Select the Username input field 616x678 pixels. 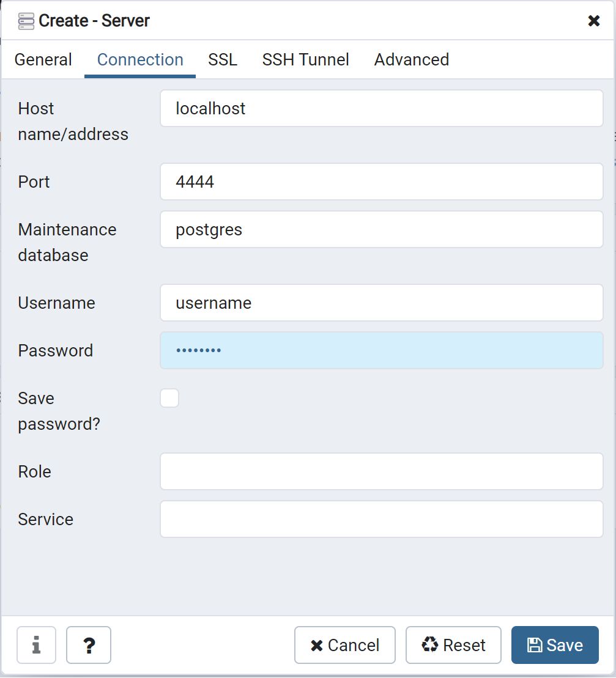tap(382, 303)
